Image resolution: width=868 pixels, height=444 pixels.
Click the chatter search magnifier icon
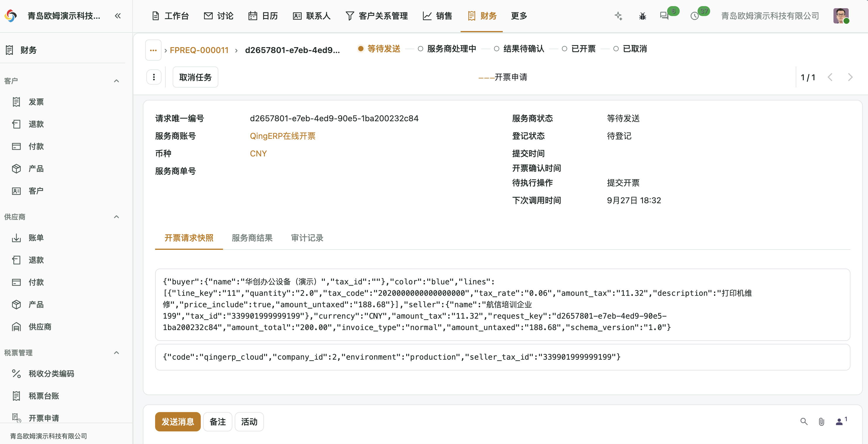[x=804, y=421]
